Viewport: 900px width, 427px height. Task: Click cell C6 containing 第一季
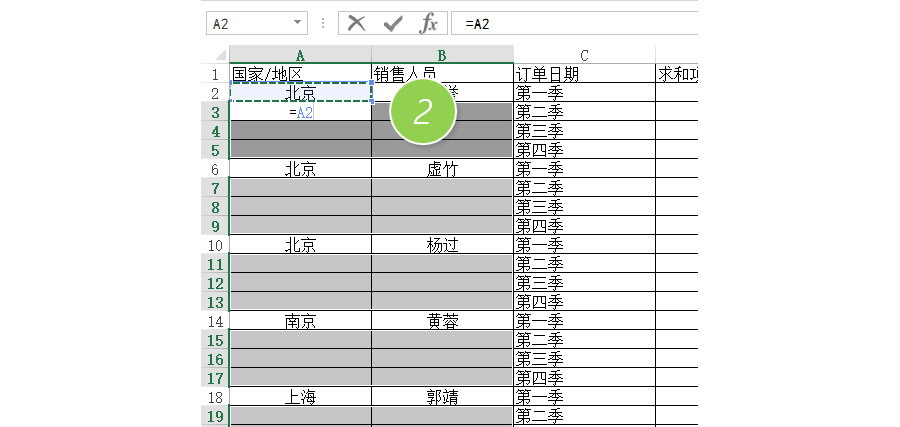coord(584,169)
